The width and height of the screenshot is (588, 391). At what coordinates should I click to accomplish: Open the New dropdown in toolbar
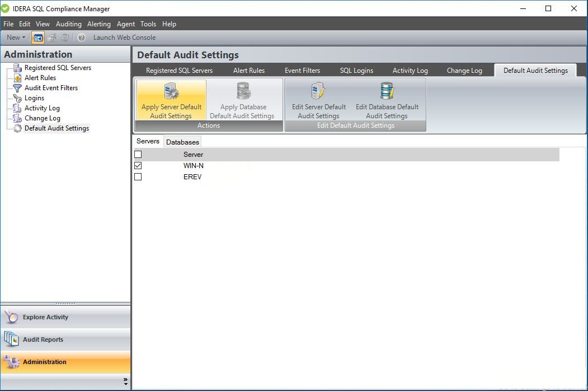(16, 38)
